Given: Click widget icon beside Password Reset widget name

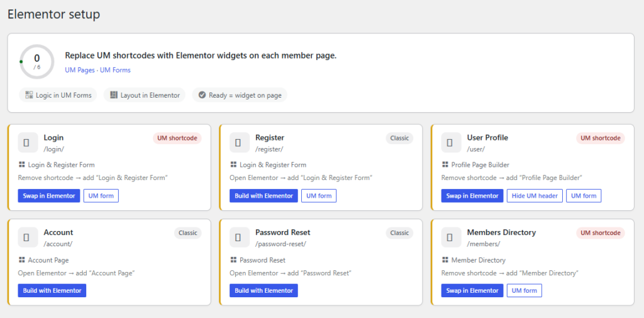Looking at the screenshot, I should pyautogui.click(x=233, y=260).
